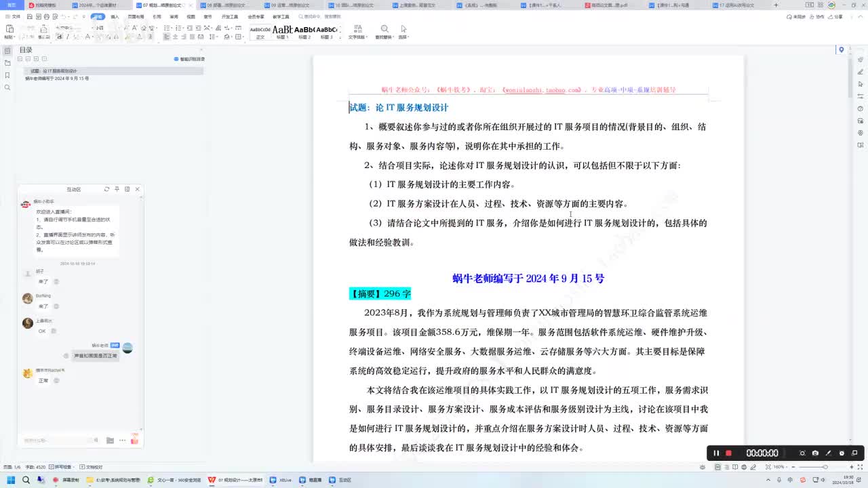Select the 试题：论 IT 服务规划设计 outline entry
Viewport: 868px width, 488px height.
[x=113, y=70]
